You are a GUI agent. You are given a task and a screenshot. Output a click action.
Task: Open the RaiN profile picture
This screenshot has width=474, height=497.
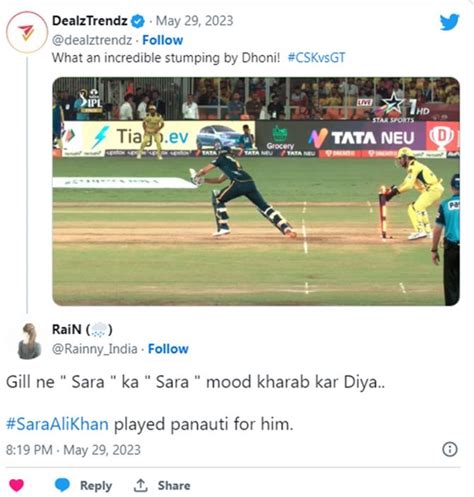coord(29,341)
